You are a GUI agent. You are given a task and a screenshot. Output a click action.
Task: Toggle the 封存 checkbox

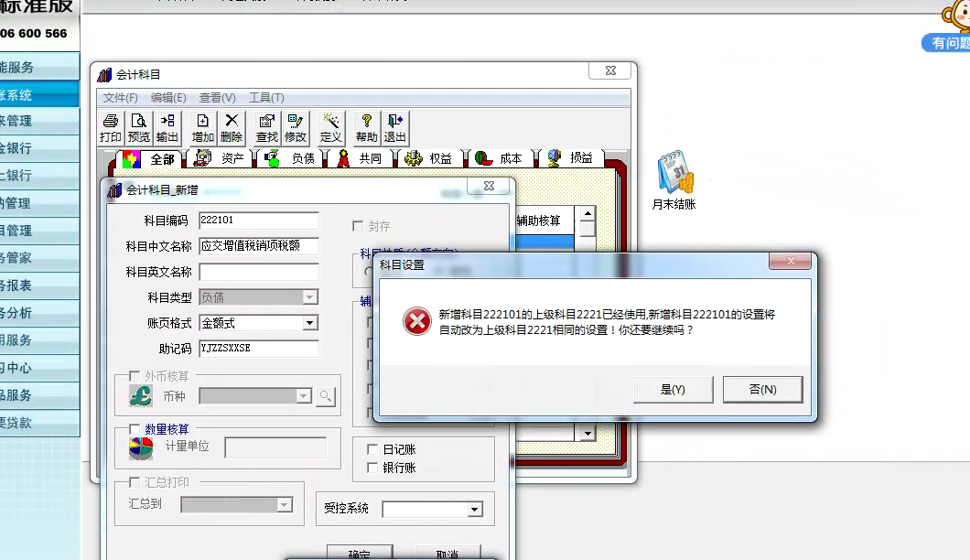(x=358, y=226)
